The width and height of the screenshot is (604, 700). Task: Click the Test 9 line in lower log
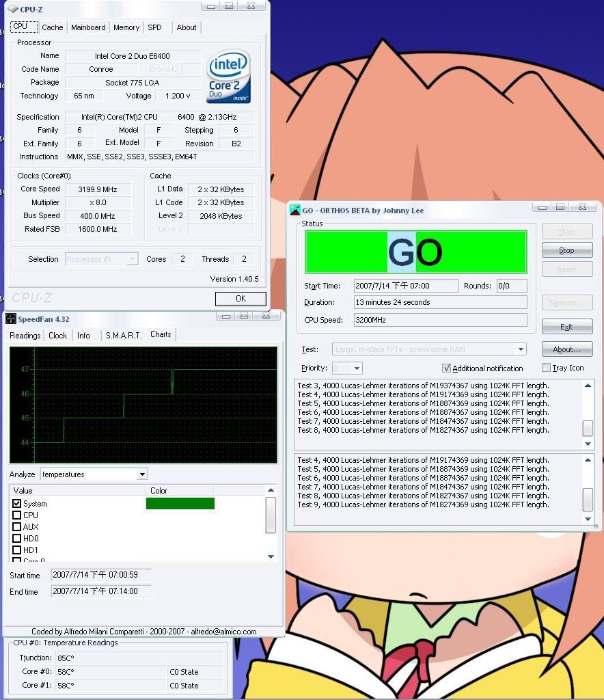coord(423,504)
